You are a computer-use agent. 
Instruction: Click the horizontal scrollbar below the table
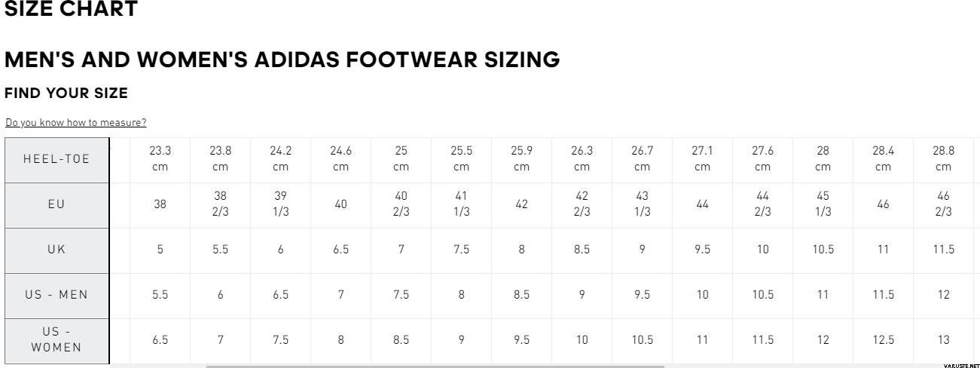(435, 366)
